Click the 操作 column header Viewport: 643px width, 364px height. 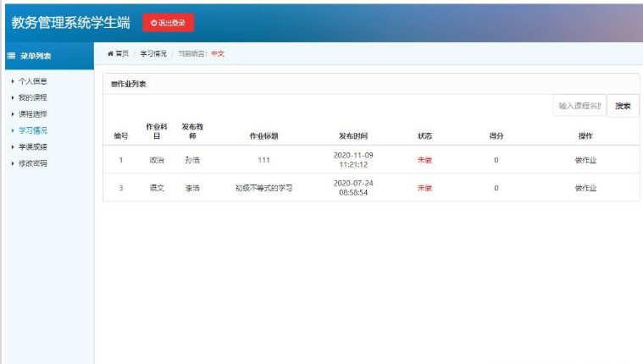(x=585, y=135)
